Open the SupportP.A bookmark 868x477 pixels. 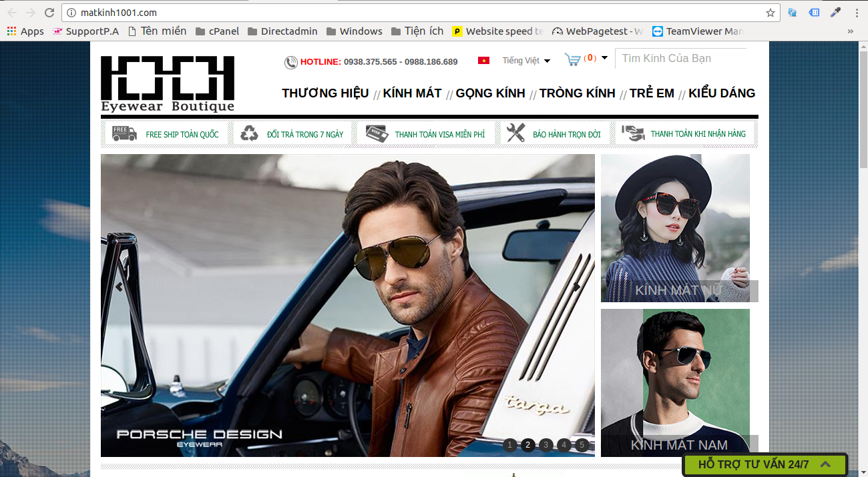85,31
